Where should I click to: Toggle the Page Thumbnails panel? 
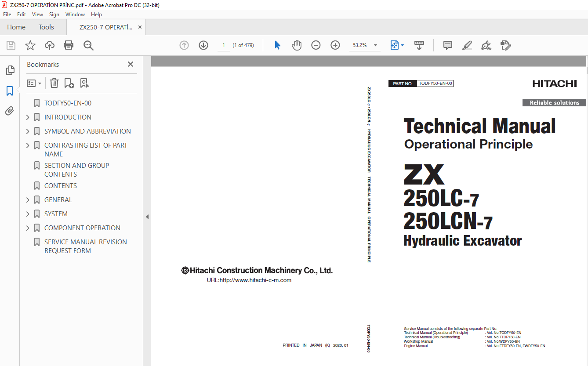click(10, 70)
